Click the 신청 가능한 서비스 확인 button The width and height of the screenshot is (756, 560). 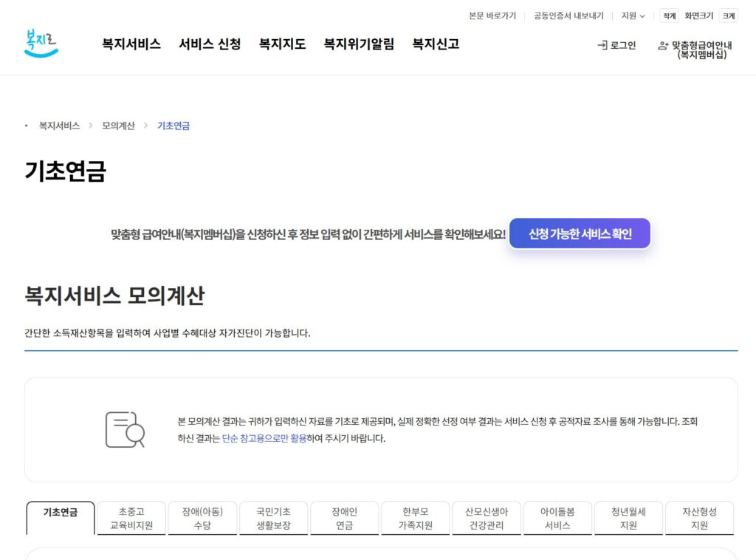(x=579, y=233)
